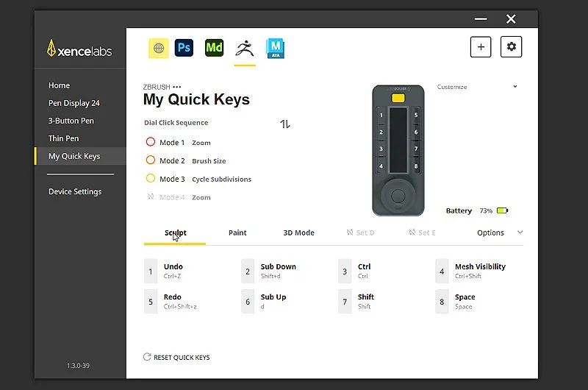Select My Quick Keys in sidebar
Image resolution: width=588 pixels, height=390 pixels.
80,156
